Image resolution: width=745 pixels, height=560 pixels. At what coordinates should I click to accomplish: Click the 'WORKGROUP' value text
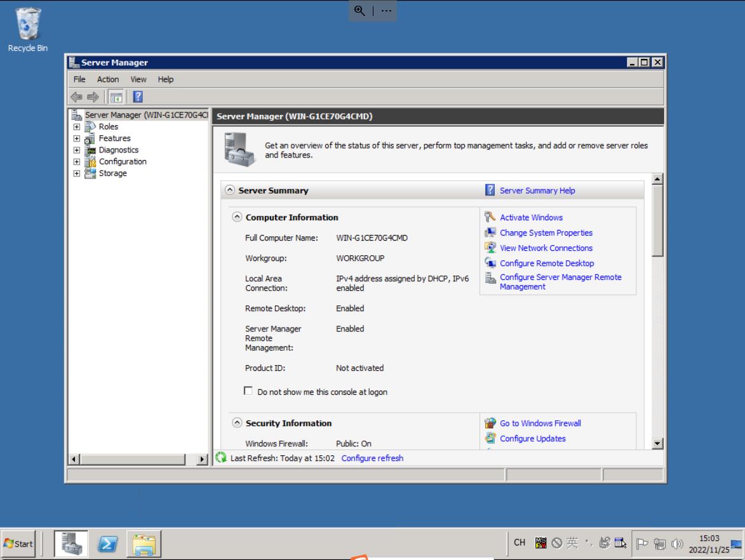pyautogui.click(x=360, y=258)
